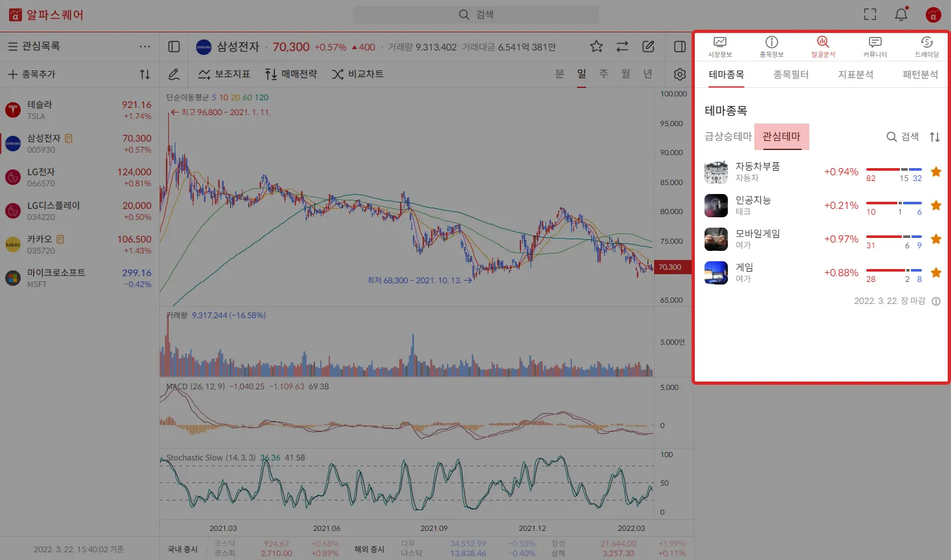Select the 패턴분석 tab

921,75
